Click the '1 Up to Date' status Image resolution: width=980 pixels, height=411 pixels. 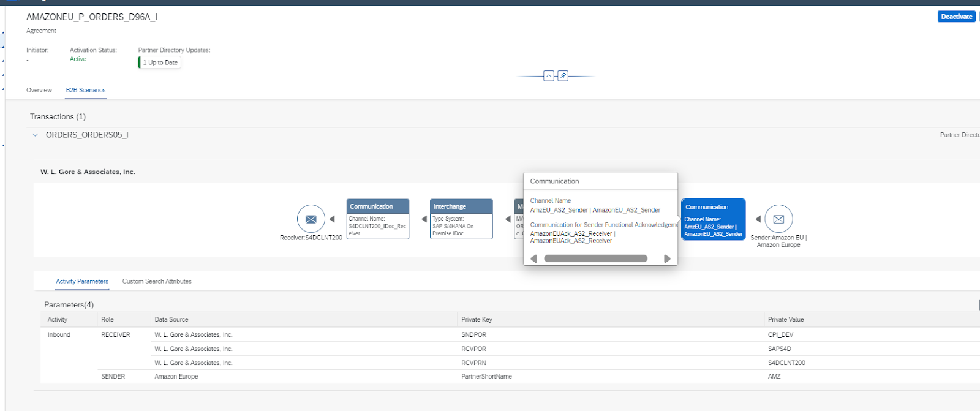coord(160,62)
